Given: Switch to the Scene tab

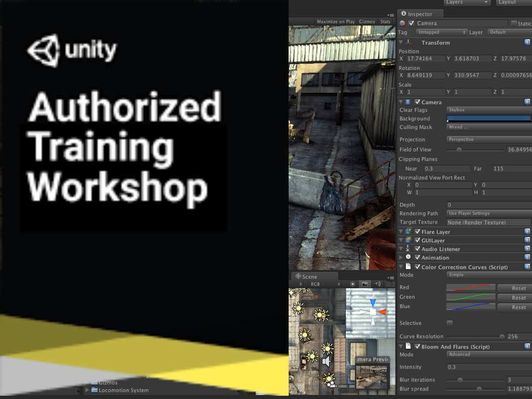Looking at the screenshot, I should pyautogui.click(x=314, y=276).
